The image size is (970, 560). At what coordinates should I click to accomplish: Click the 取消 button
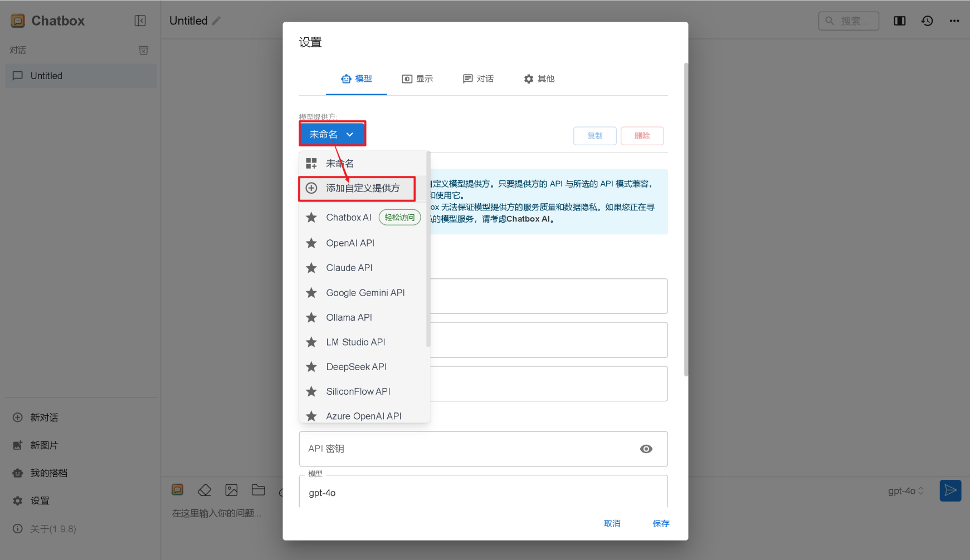612,523
